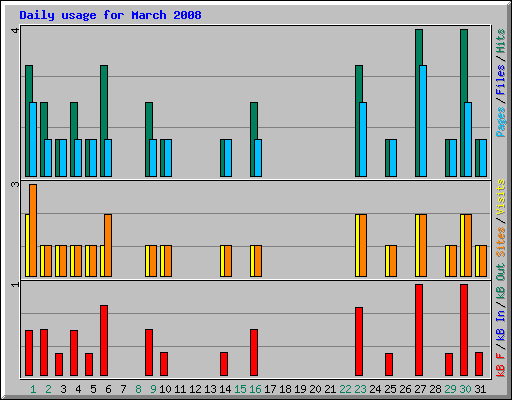Viewport: 512px width, 400px height.
Task: Click the 'Visits' legend label
Action: click(500, 197)
